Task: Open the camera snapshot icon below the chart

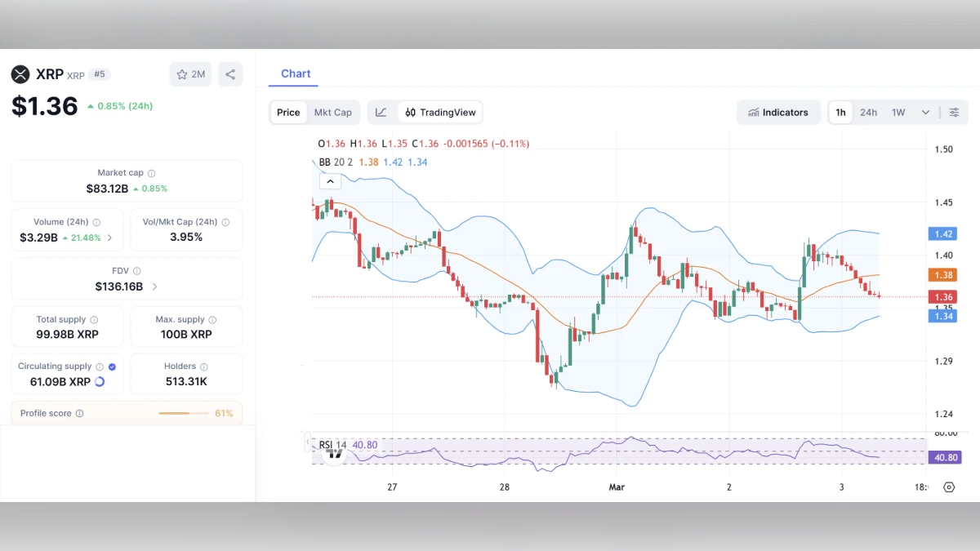Action: (949, 487)
